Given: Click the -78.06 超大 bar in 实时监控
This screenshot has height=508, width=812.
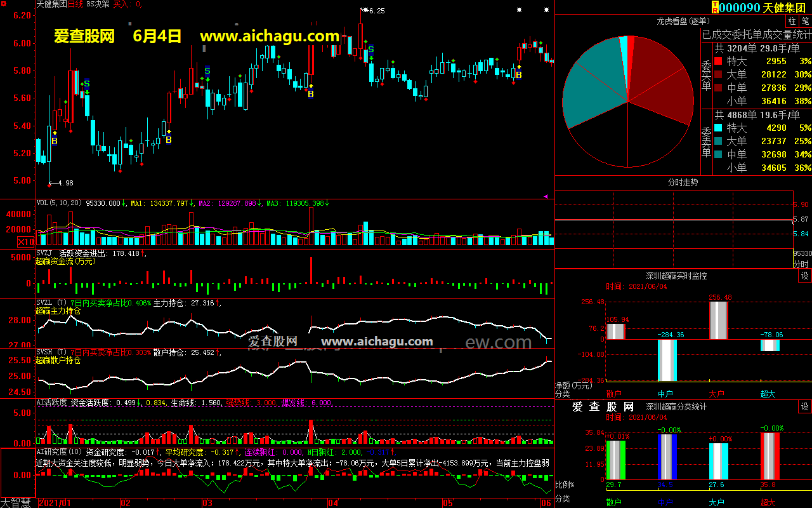Looking at the screenshot, I should (x=769, y=345).
